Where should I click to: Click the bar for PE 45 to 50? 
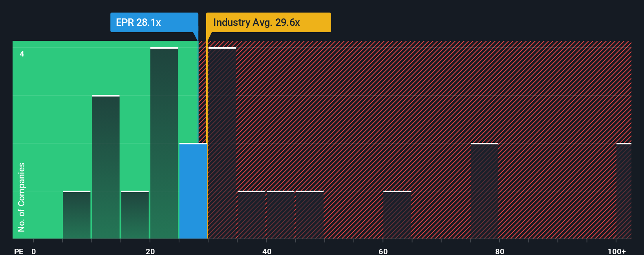click(310, 215)
